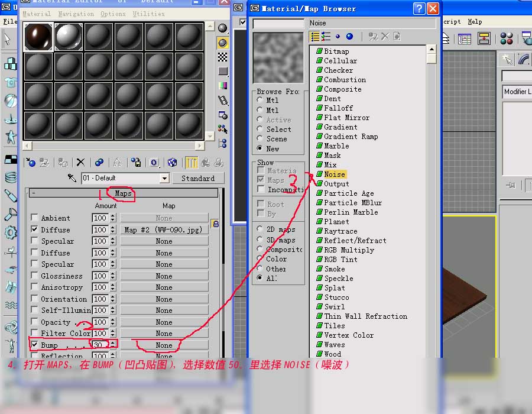Select Noise in map list

[335, 174]
